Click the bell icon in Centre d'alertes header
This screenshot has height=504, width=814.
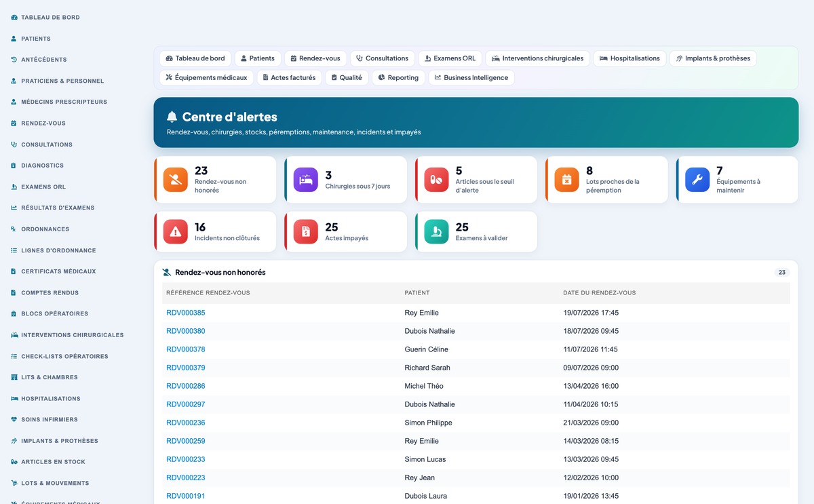pos(172,117)
